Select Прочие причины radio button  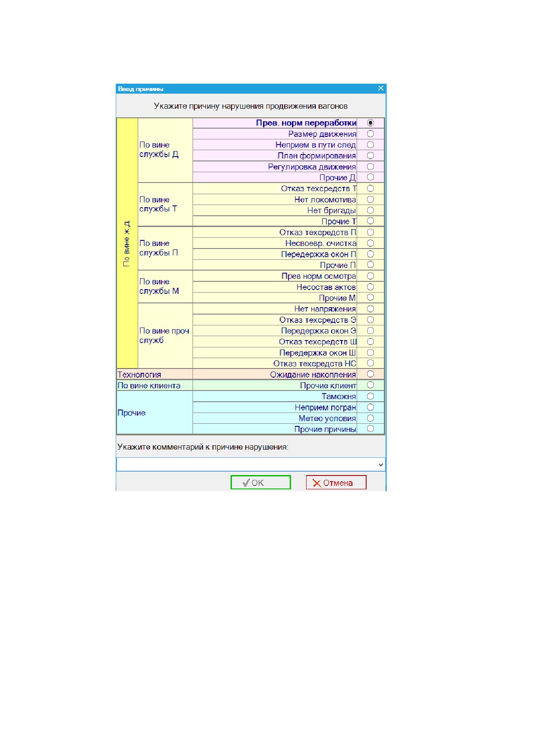tap(370, 428)
